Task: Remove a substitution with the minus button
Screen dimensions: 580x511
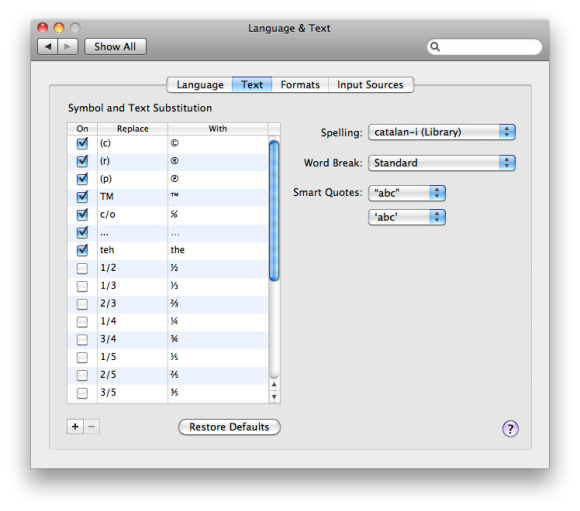Action: pyautogui.click(x=92, y=427)
